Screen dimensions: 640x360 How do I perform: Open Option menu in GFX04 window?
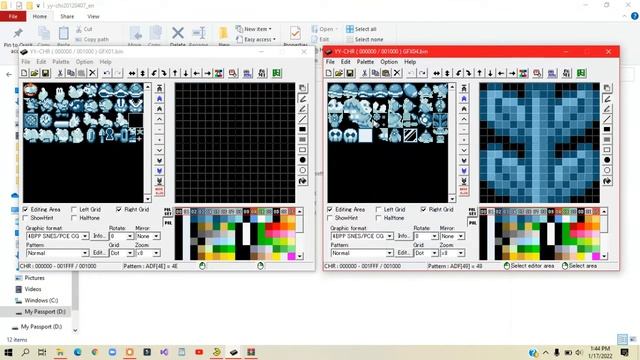(389, 62)
